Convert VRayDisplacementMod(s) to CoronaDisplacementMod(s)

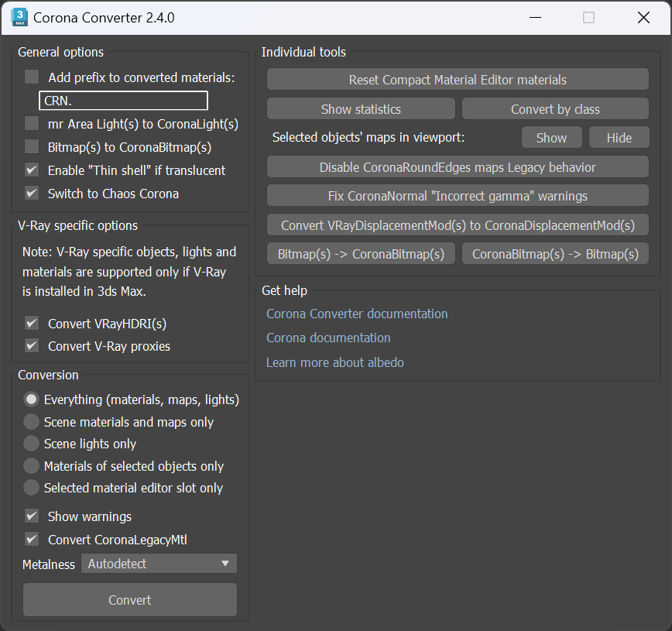click(458, 225)
